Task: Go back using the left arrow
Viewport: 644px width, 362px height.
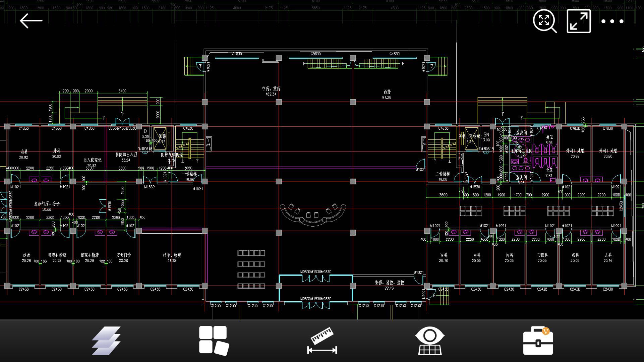Action: pyautogui.click(x=31, y=21)
